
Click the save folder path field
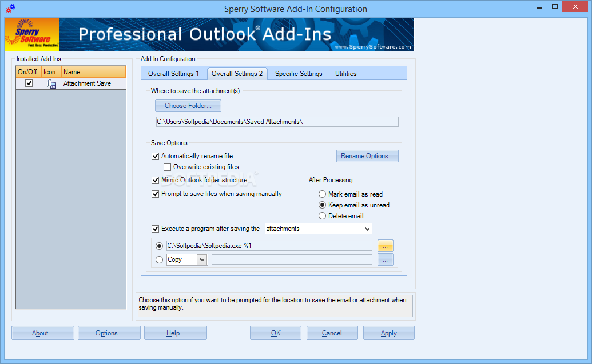pyautogui.click(x=277, y=122)
